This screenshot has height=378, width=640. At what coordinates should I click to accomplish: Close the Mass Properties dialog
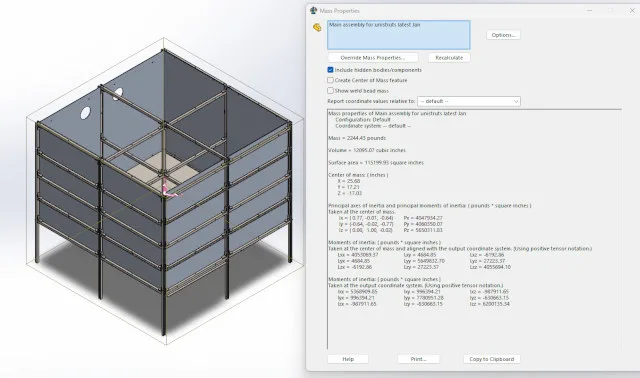[x=632, y=11]
